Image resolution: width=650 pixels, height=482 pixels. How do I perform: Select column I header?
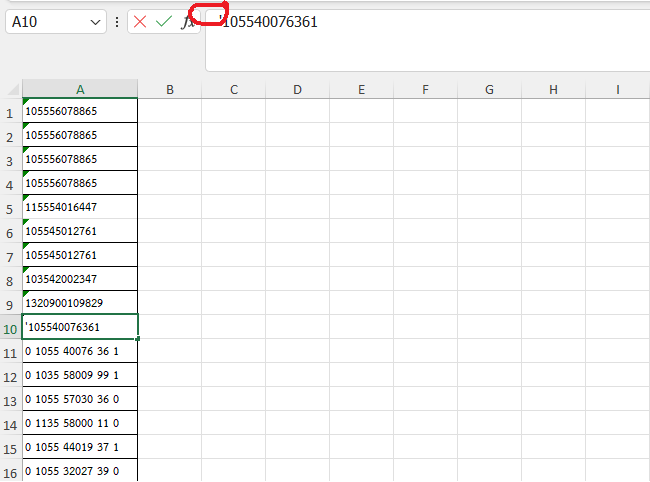click(618, 89)
